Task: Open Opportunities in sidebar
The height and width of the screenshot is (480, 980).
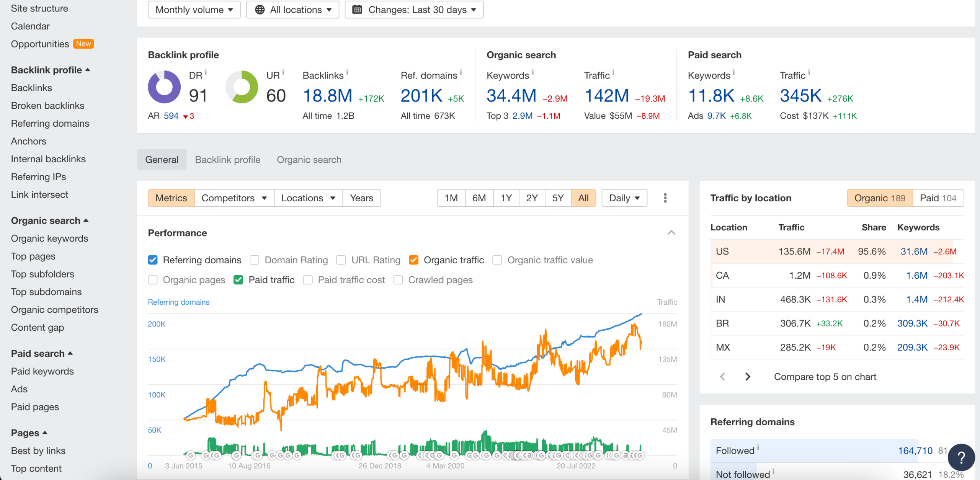Action: point(40,44)
